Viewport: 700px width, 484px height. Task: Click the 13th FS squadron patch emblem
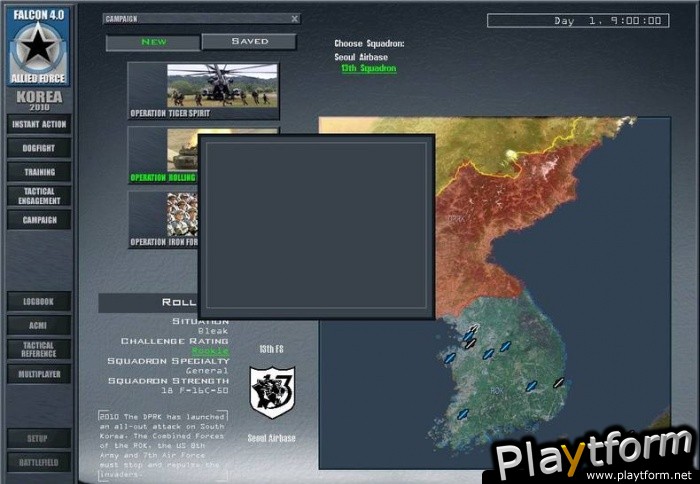(x=272, y=392)
